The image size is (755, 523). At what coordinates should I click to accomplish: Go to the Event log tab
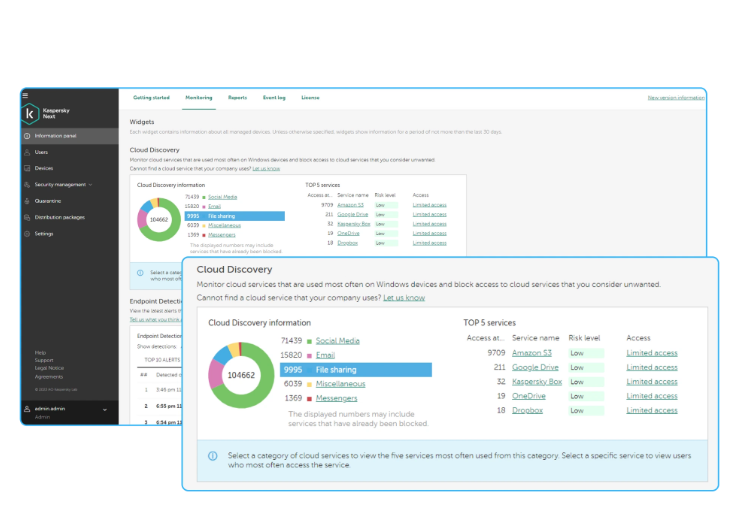[x=274, y=98]
